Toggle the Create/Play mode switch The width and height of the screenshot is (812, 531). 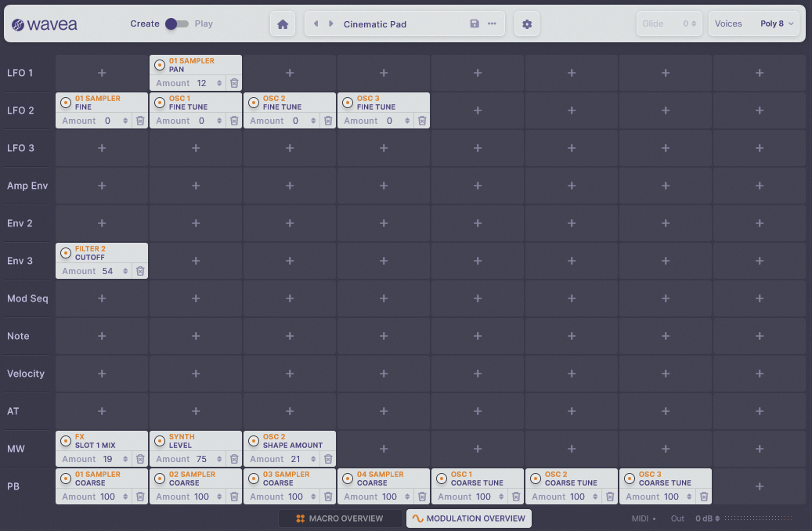tap(176, 24)
